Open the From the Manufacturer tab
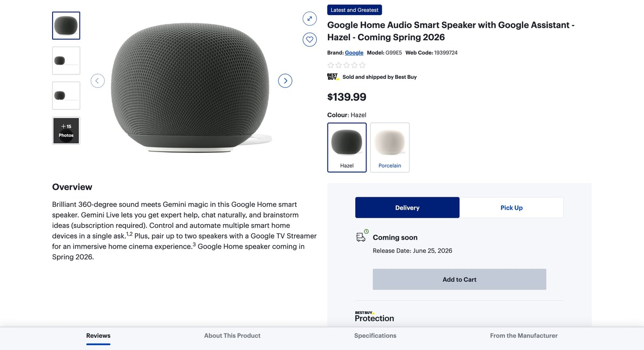Screen dimensions: 644x350 point(524,336)
